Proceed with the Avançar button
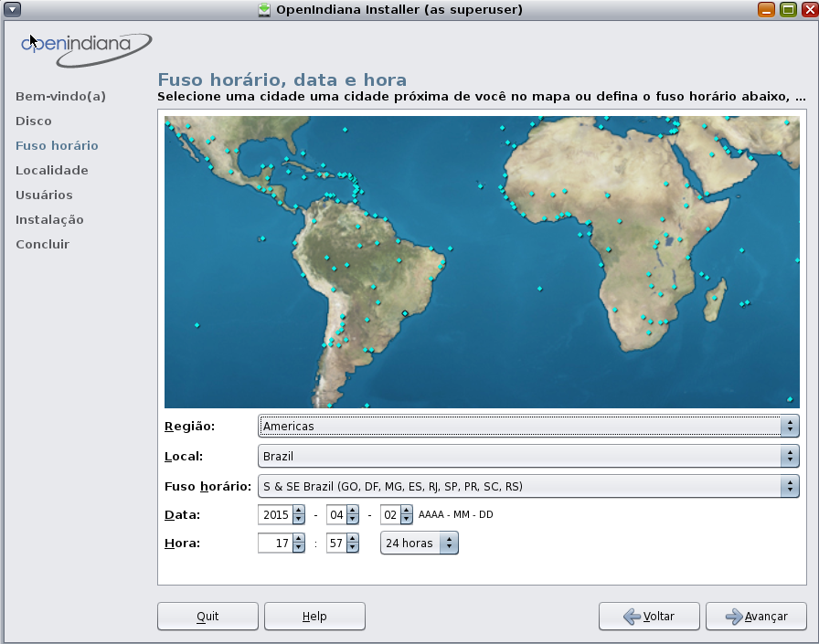Image resolution: width=819 pixels, height=644 pixels. (756, 617)
